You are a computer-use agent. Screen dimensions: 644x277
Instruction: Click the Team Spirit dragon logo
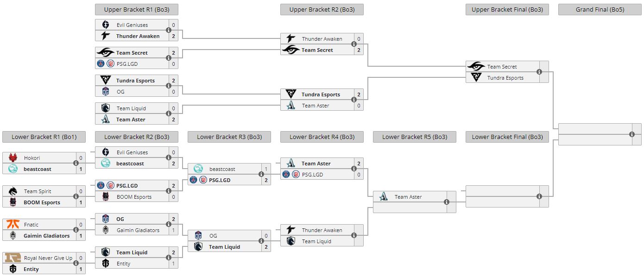pos(13,191)
